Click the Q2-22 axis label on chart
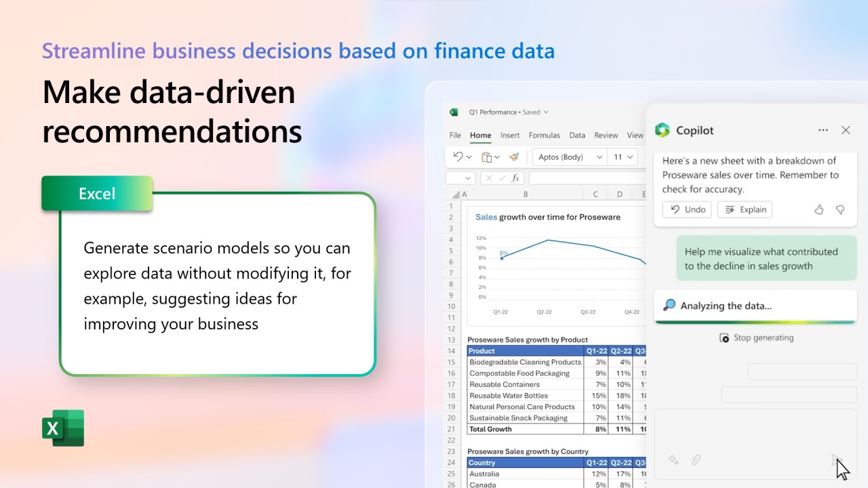868x488 pixels. (544, 312)
